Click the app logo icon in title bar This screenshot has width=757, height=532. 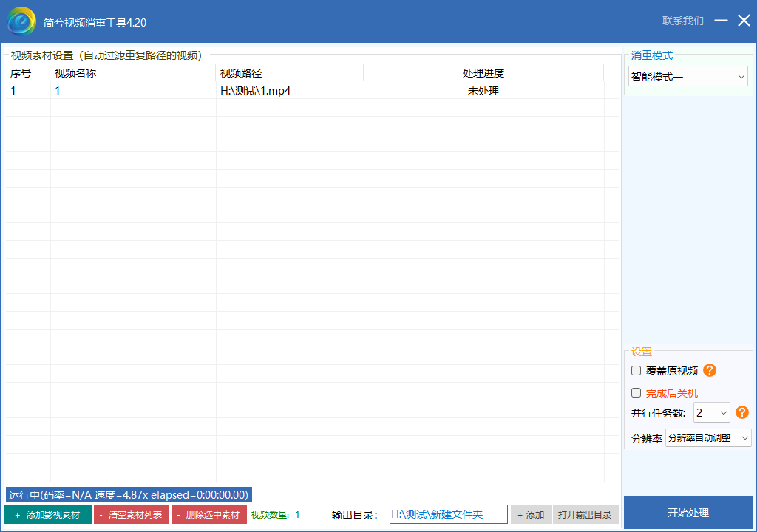point(21,21)
